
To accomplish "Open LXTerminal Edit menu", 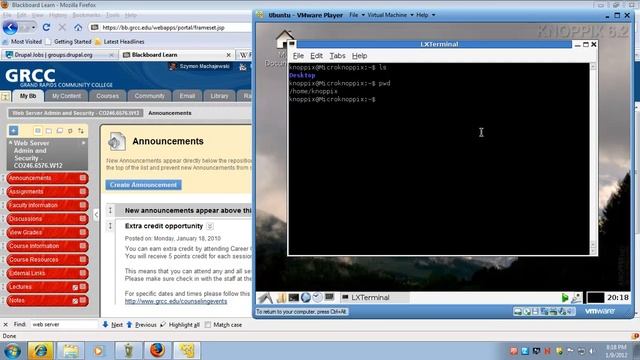I will 316,56.
